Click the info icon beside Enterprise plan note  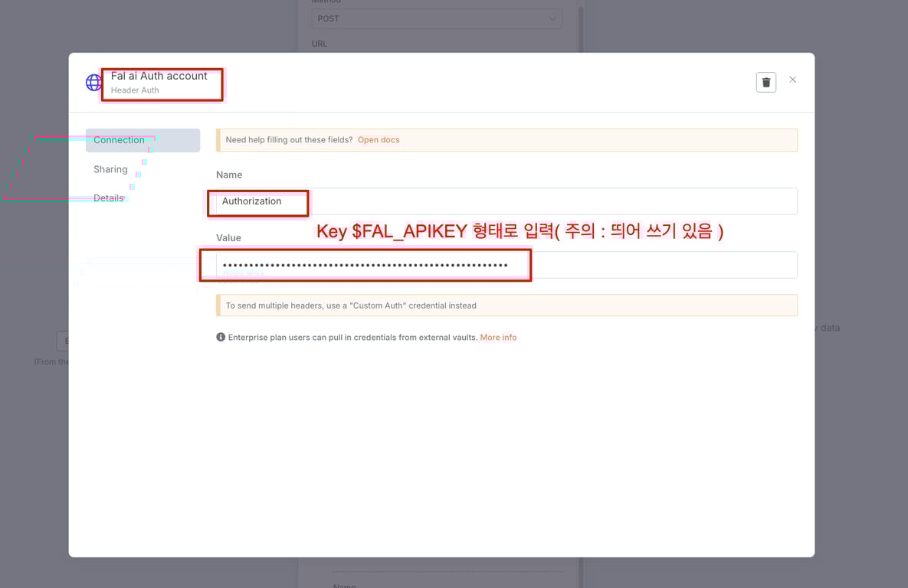[x=221, y=337]
